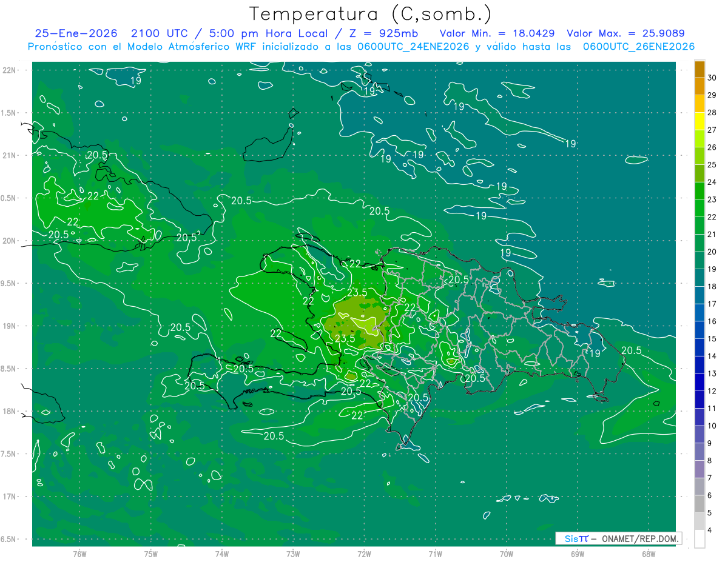Click the color scale value "11"
Viewport: 728px width, 562px height.
(712, 408)
